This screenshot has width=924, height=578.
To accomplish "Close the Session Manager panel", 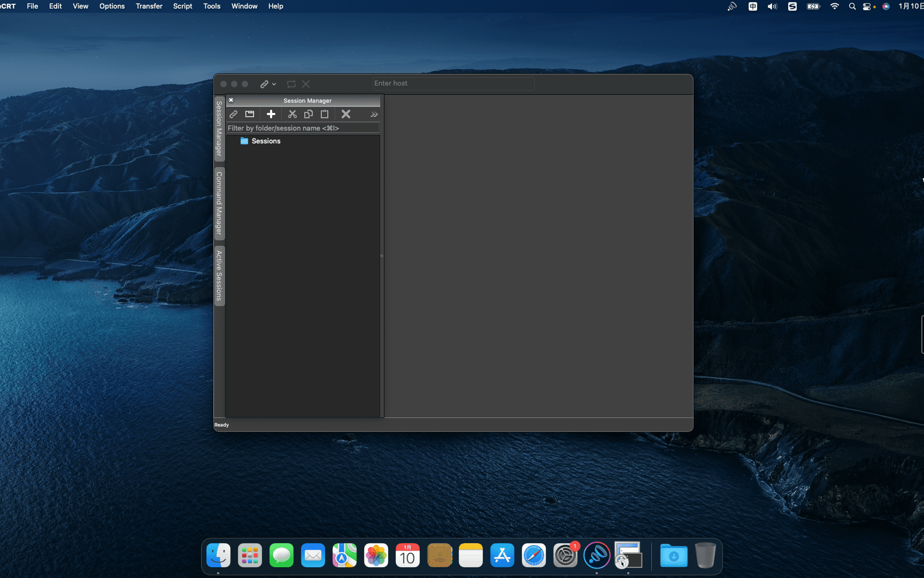I will click(x=231, y=100).
